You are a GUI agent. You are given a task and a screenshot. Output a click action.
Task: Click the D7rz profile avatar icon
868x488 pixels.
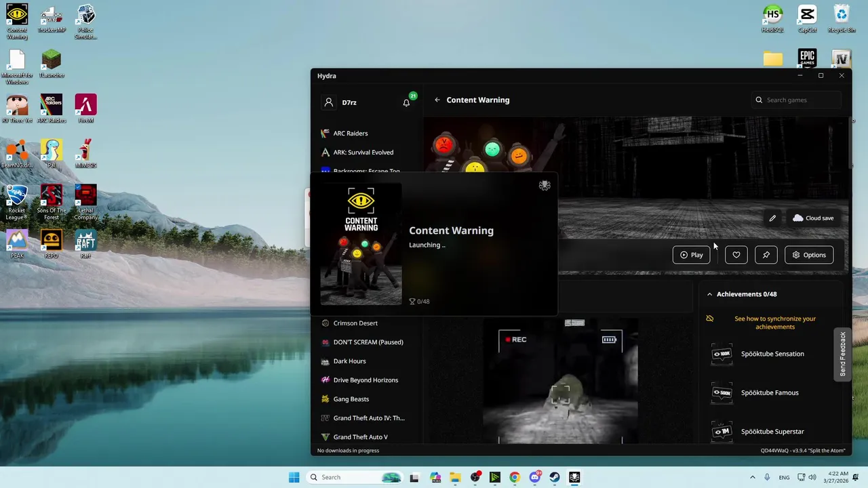[x=329, y=102]
